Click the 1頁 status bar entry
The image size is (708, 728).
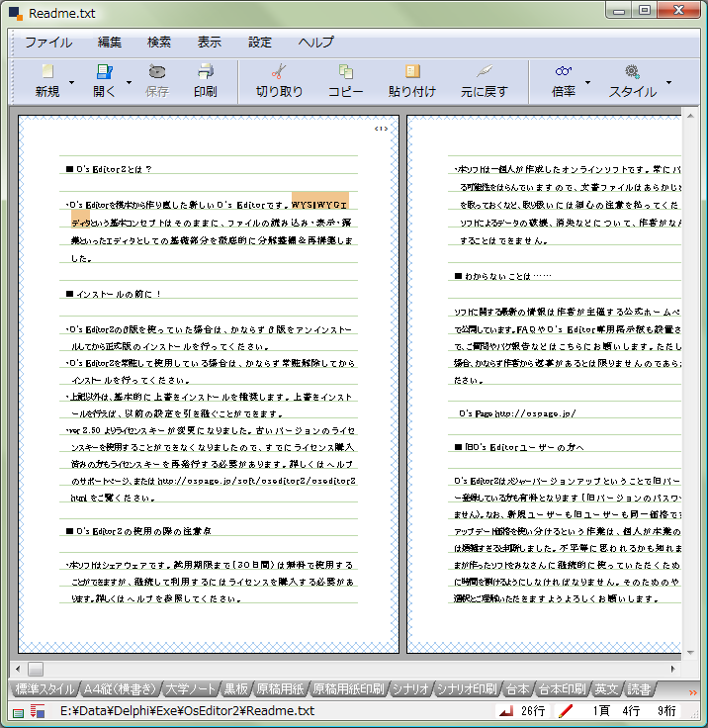[x=601, y=711]
